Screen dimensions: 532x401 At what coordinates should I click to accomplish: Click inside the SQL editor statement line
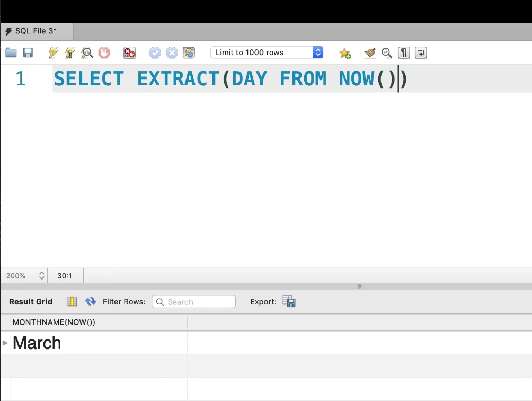pos(292,79)
